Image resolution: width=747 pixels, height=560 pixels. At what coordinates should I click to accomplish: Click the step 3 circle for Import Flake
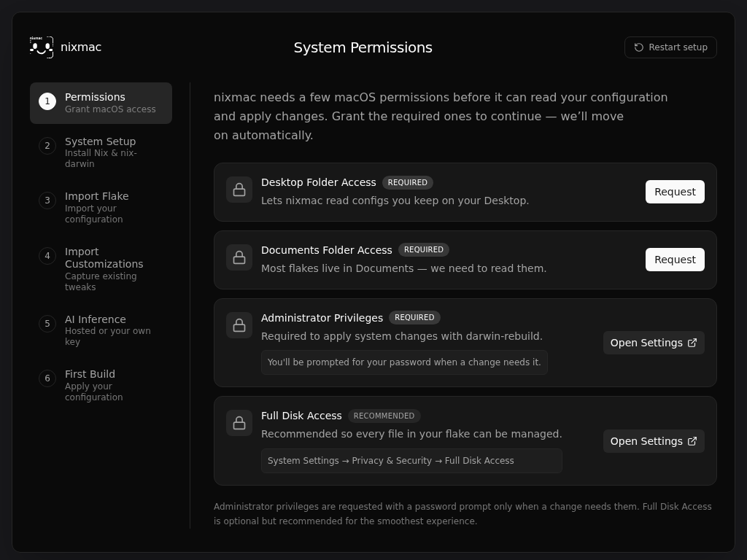point(47,201)
